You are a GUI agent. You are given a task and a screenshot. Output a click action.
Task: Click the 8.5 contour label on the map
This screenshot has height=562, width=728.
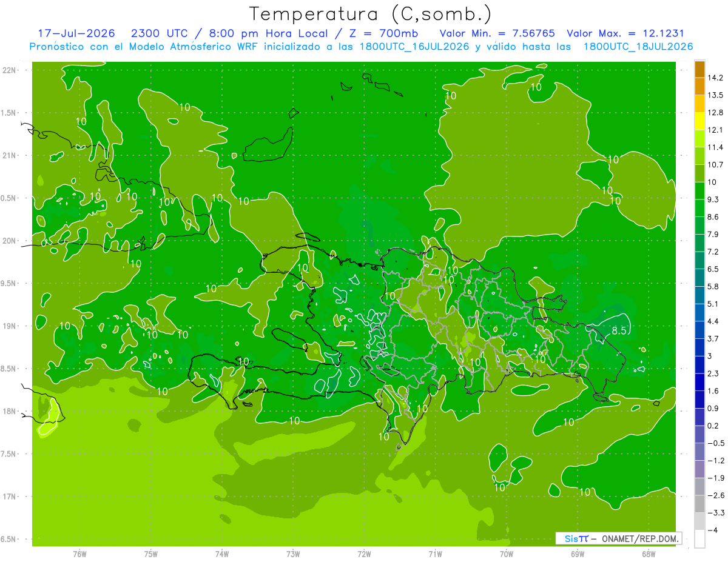[x=619, y=331]
